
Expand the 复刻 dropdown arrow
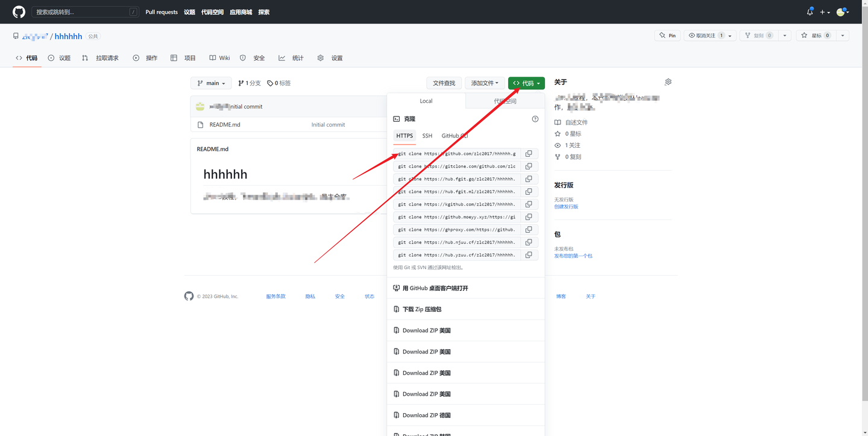click(x=784, y=35)
